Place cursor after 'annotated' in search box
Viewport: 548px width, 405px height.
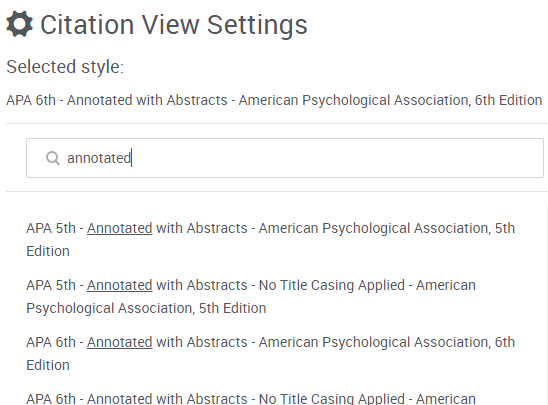tap(131, 158)
